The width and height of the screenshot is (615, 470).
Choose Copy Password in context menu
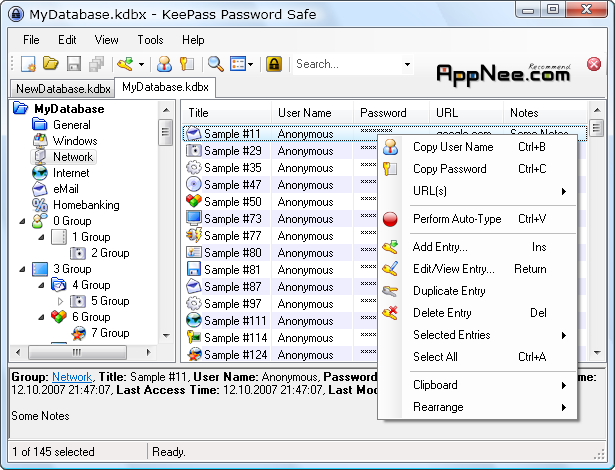click(479, 169)
